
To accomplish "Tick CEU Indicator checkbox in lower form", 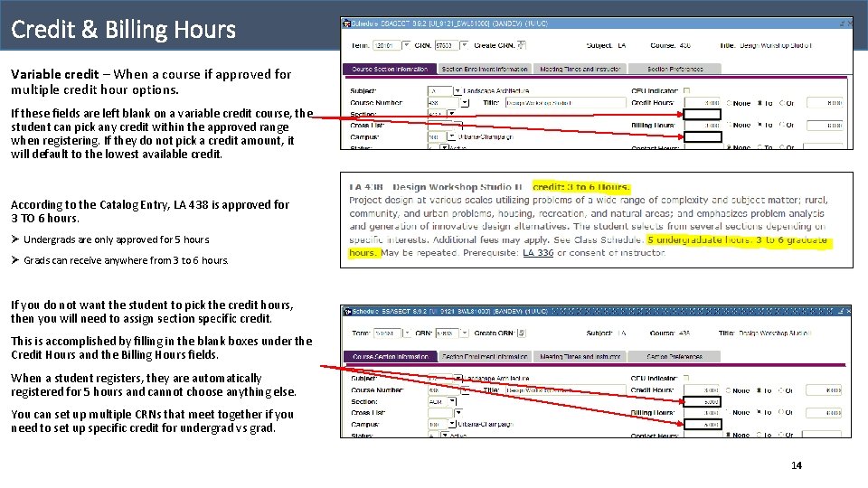I will [x=686, y=379].
